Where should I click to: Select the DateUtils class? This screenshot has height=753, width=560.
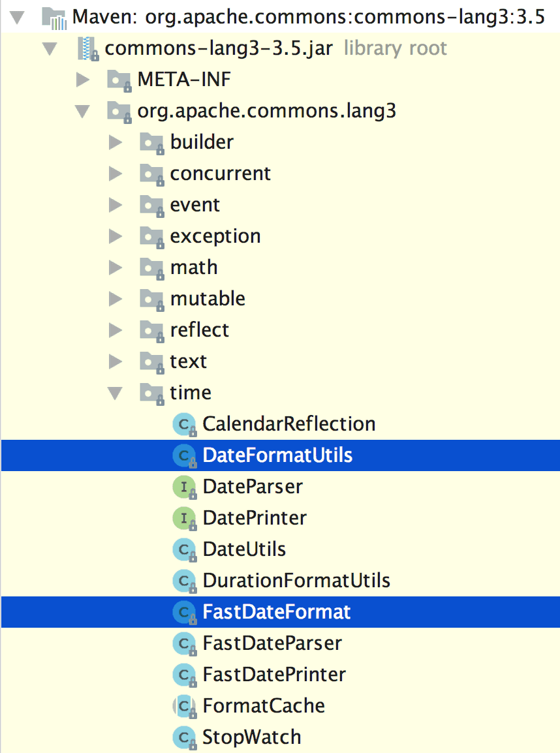tap(244, 549)
